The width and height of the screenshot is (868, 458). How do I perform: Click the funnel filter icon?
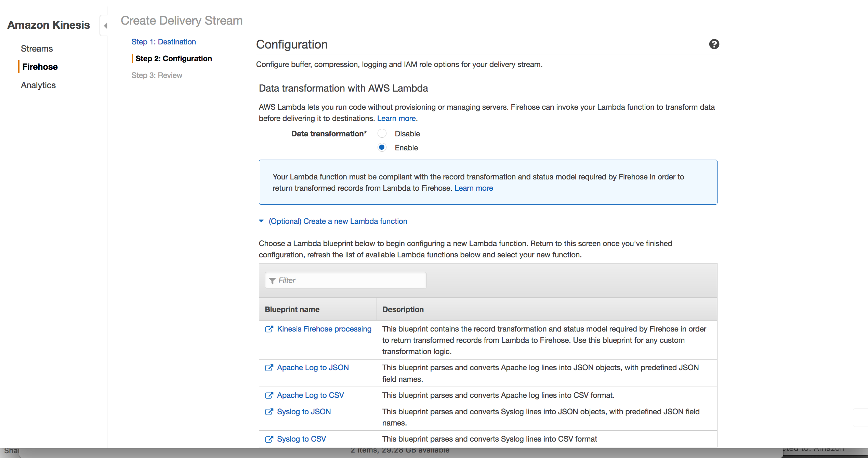[272, 281]
